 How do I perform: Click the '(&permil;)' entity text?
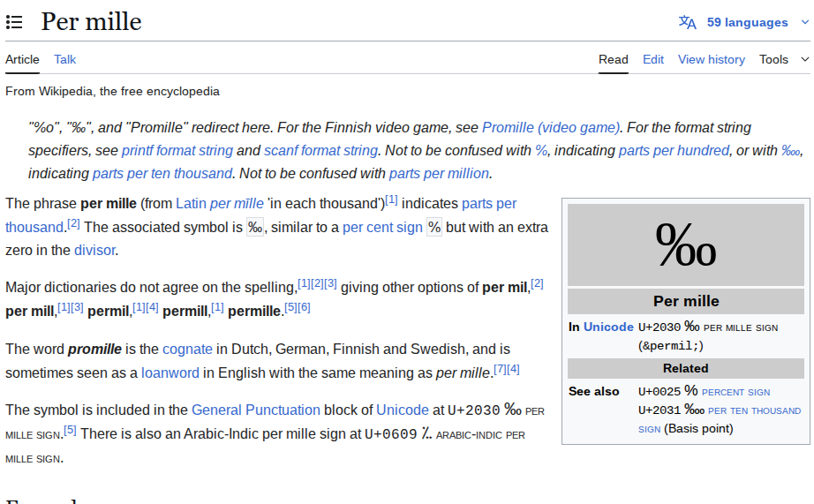671,346
